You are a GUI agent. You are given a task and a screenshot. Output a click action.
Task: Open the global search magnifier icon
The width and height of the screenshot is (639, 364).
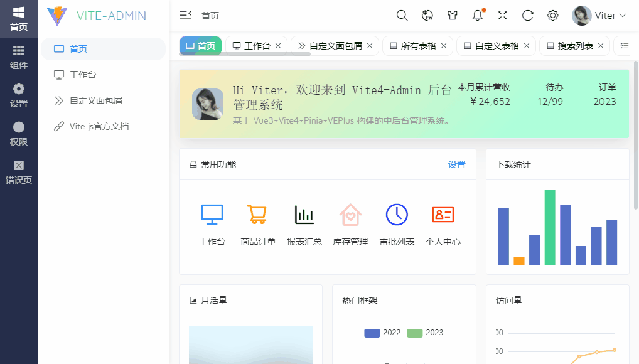point(402,15)
